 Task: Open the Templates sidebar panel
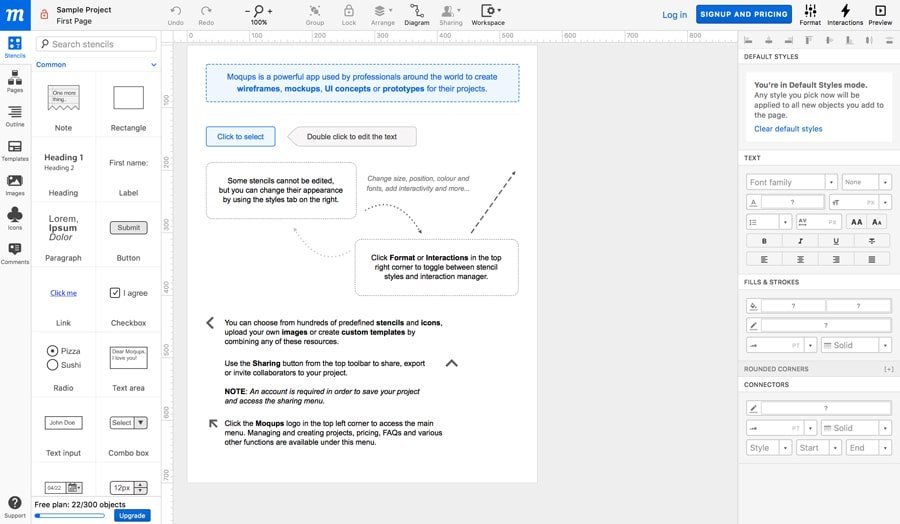(15, 150)
